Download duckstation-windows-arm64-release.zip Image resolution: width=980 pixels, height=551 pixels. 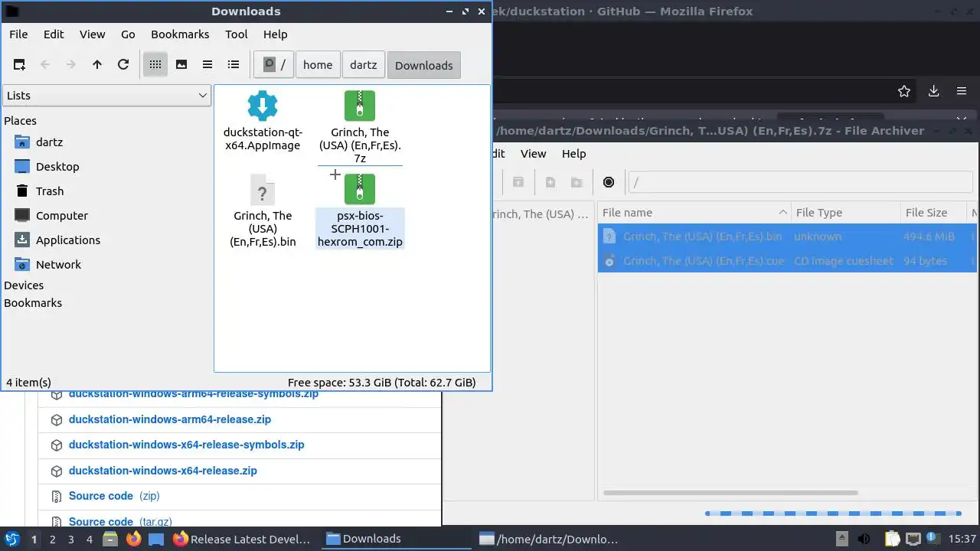(x=170, y=419)
